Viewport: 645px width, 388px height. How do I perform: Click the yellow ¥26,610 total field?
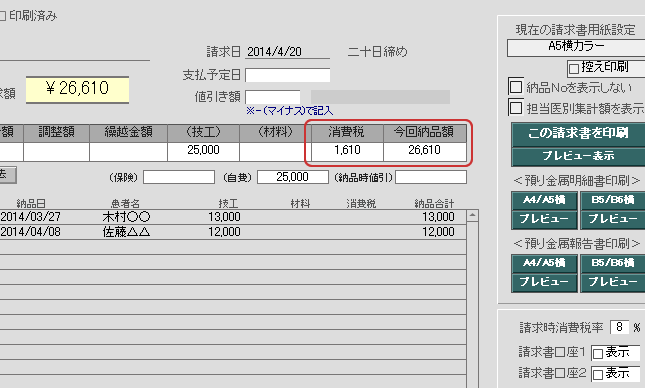coord(77,89)
